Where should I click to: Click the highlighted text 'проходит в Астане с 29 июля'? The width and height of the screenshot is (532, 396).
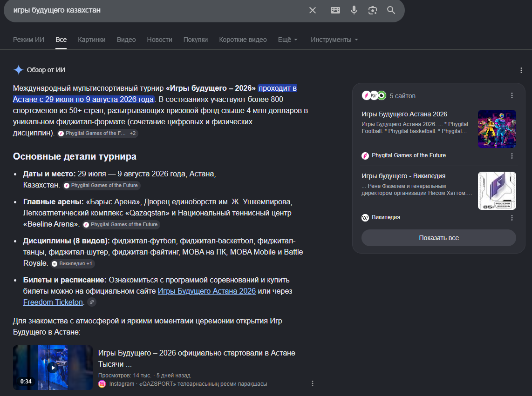155,94
